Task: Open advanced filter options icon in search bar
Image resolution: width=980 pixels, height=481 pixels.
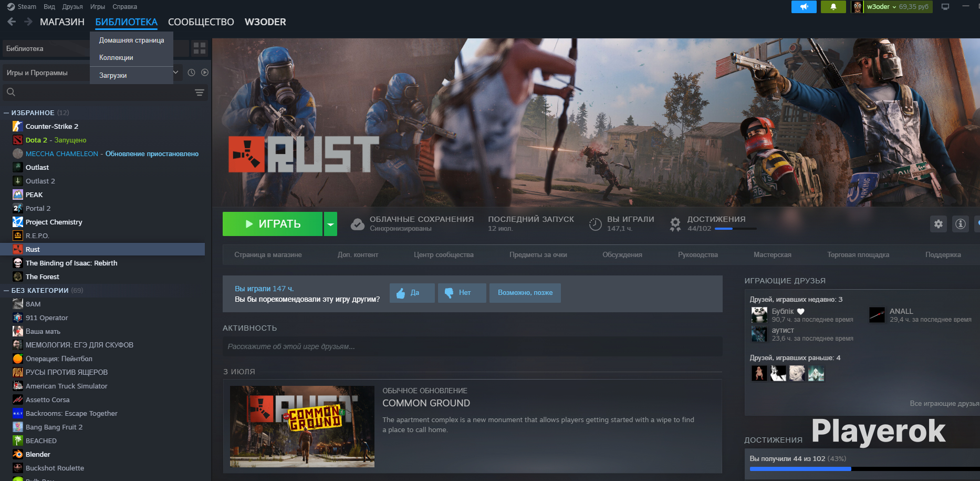Action: (x=200, y=93)
